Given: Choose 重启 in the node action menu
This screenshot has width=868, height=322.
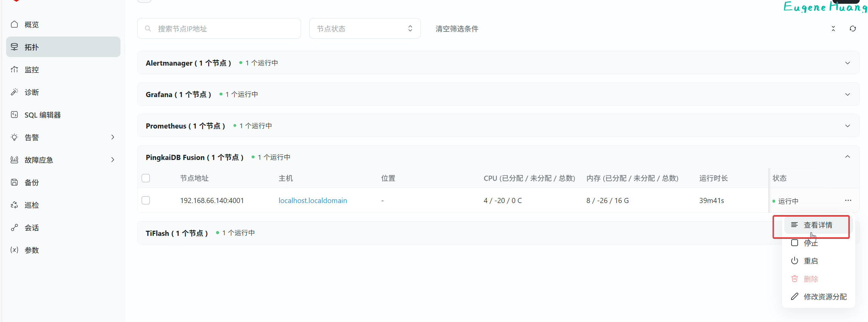Looking at the screenshot, I should coord(811,261).
